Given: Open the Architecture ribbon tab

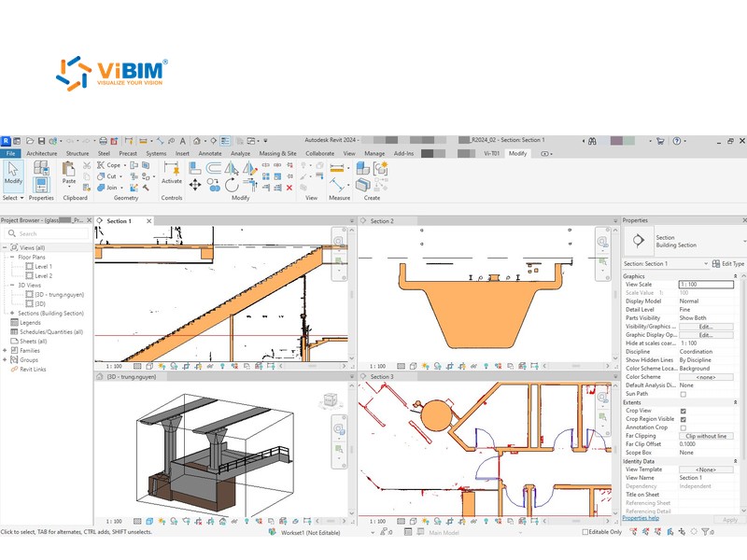Looking at the screenshot, I should coord(41,154).
